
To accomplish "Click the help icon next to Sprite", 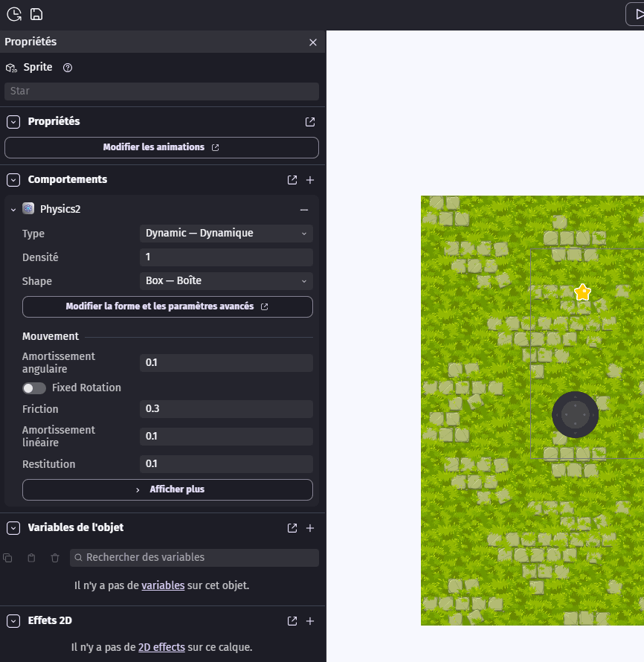I will (x=68, y=68).
